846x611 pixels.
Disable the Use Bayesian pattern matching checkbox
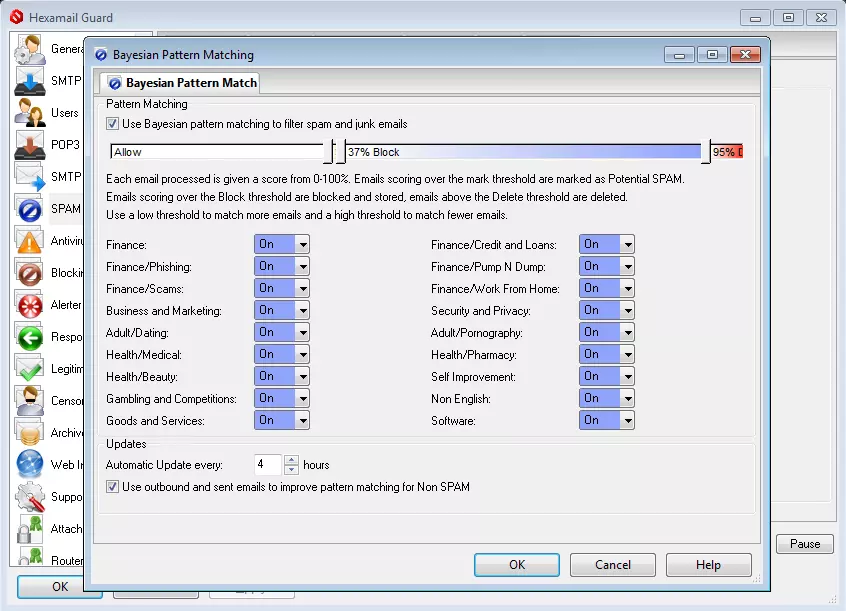(x=113, y=124)
